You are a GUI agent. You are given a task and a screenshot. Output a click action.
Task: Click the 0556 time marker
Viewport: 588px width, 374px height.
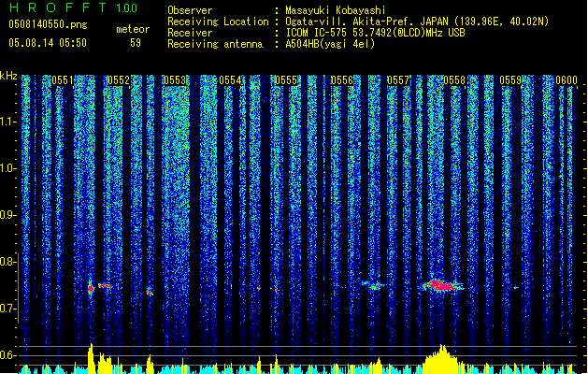pyautogui.click(x=342, y=80)
